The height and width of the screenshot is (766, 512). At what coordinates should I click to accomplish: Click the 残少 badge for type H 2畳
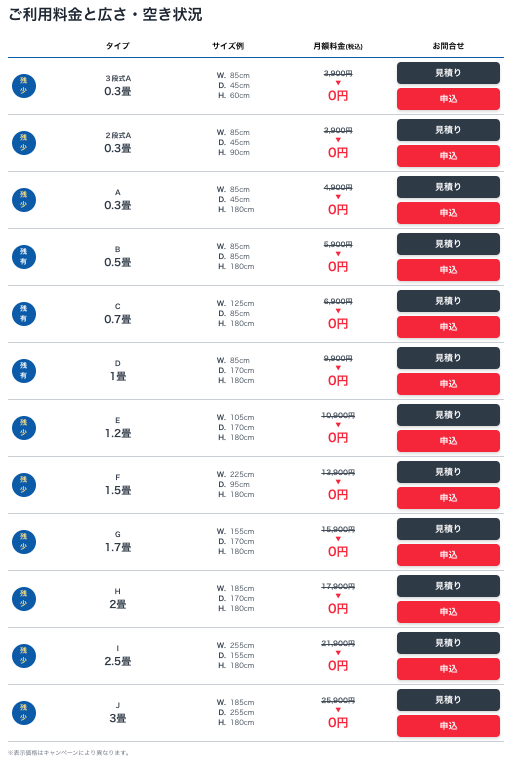[x=23, y=598]
